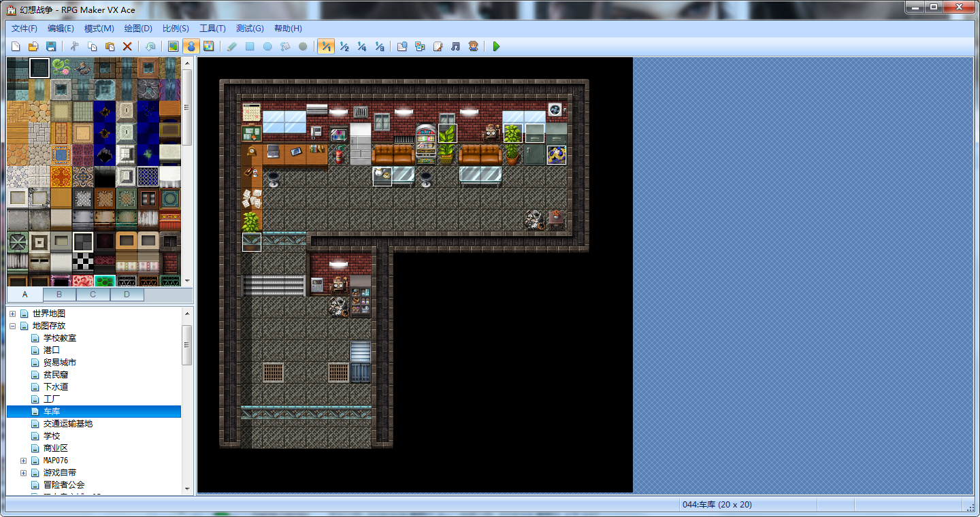The image size is (980, 517).
Task: Click the map tree scrollbar up arrow
Action: click(x=187, y=313)
